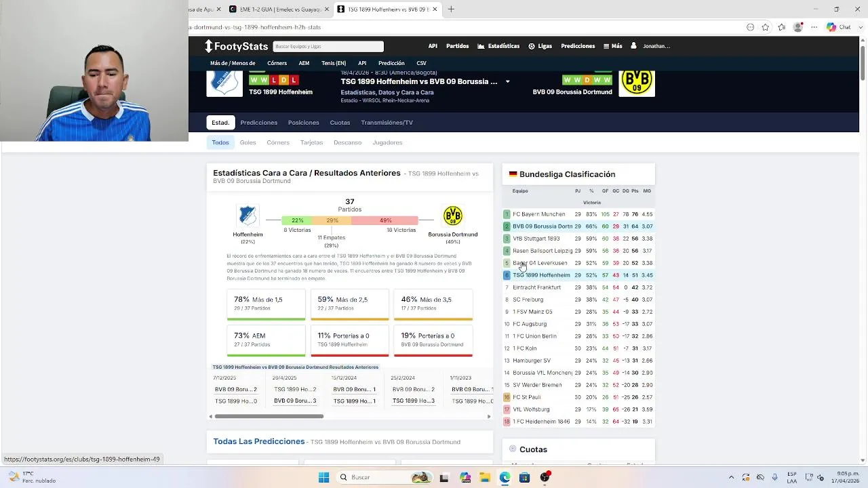Open Microsoft Store from the taskbar
The width and height of the screenshot is (868, 488).
point(524,477)
